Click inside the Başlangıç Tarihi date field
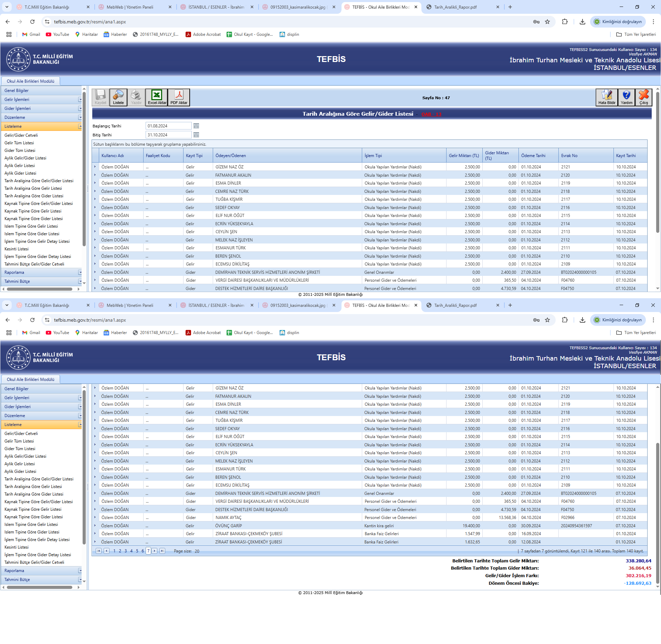The height and width of the screenshot is (644, 661). click(x=168, y=126)
